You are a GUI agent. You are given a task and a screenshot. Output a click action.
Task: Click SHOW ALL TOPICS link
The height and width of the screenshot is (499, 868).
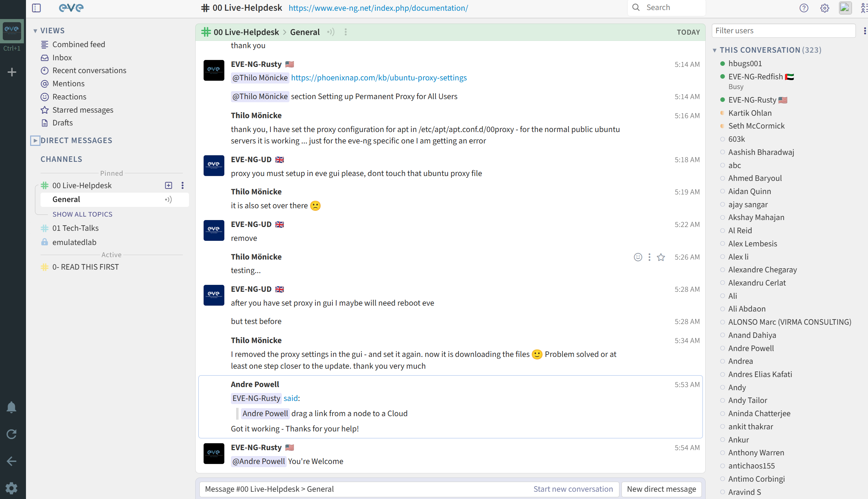click(x=82, y=214)
